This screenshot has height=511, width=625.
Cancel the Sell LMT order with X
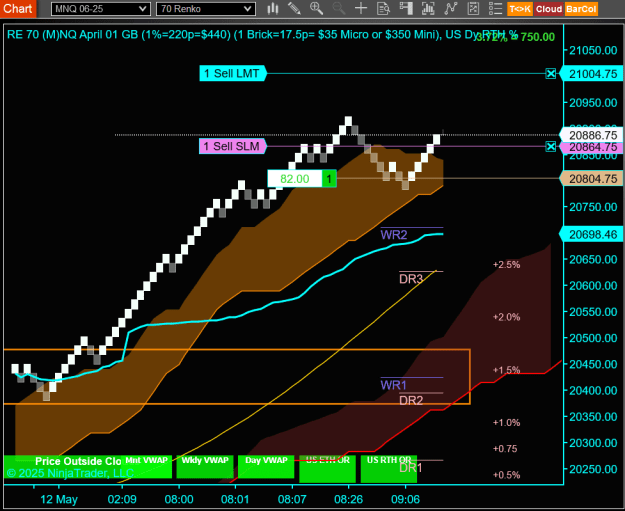point(550,73)
